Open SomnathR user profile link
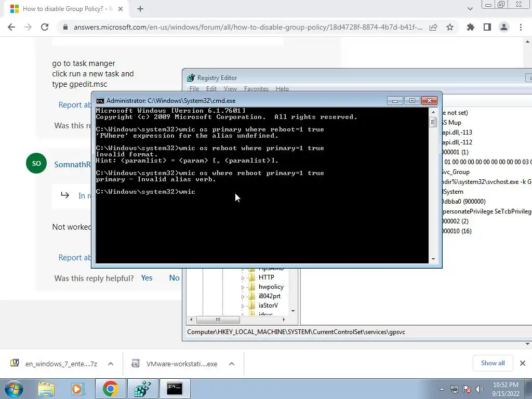The height and width of the screenshot is (399, 532). coord(73,165)
